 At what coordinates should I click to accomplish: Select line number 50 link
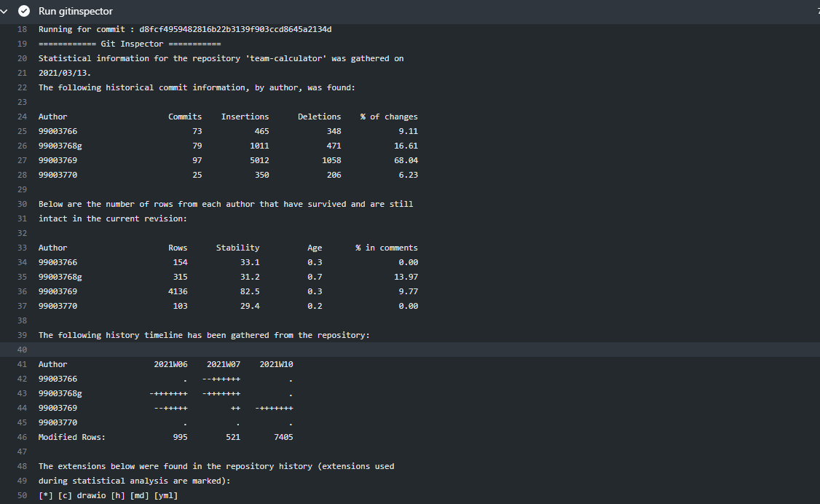(22, 495)
